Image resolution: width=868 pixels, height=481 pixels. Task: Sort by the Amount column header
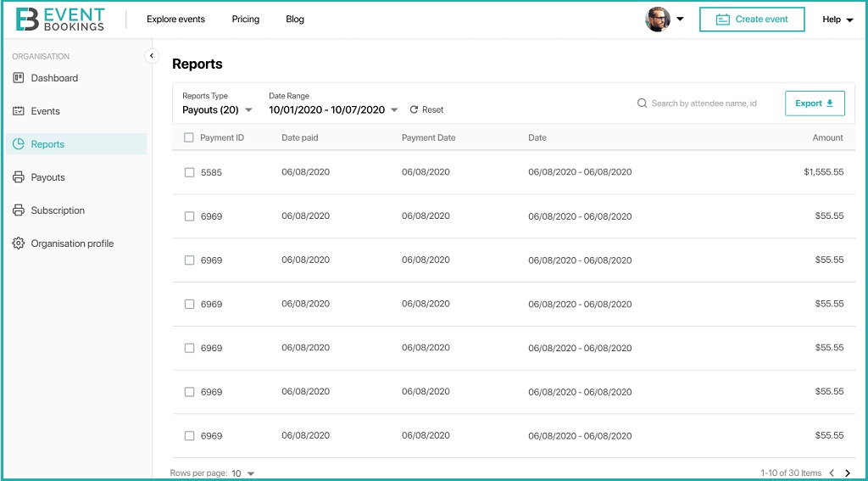(x=827, y=137)
